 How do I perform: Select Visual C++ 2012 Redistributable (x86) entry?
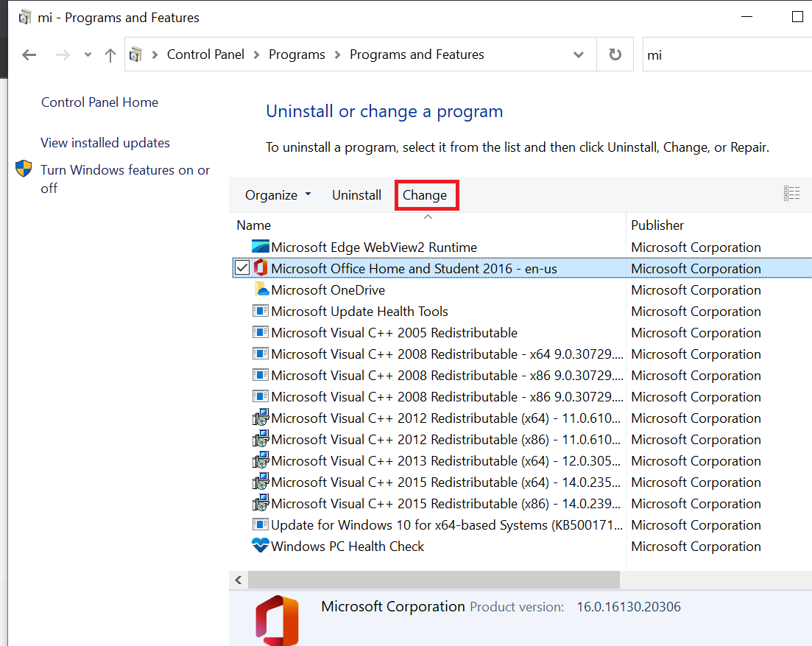(x=446, y=439)
